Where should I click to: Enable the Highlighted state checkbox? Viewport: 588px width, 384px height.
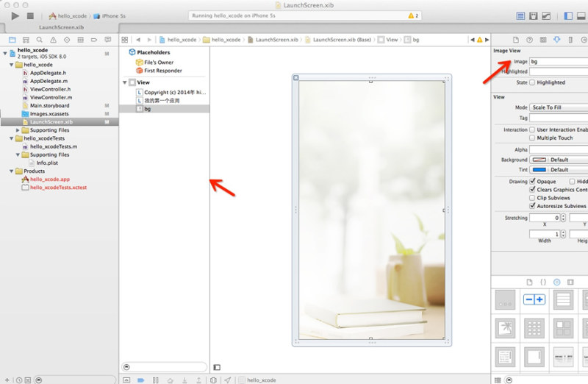(x=532, y=82)
